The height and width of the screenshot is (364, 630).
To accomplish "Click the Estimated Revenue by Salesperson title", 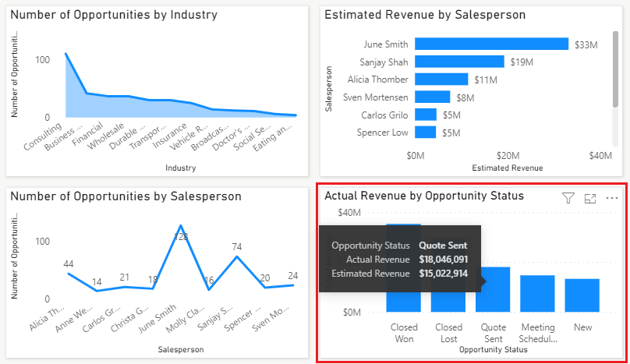I will point(425,15).
